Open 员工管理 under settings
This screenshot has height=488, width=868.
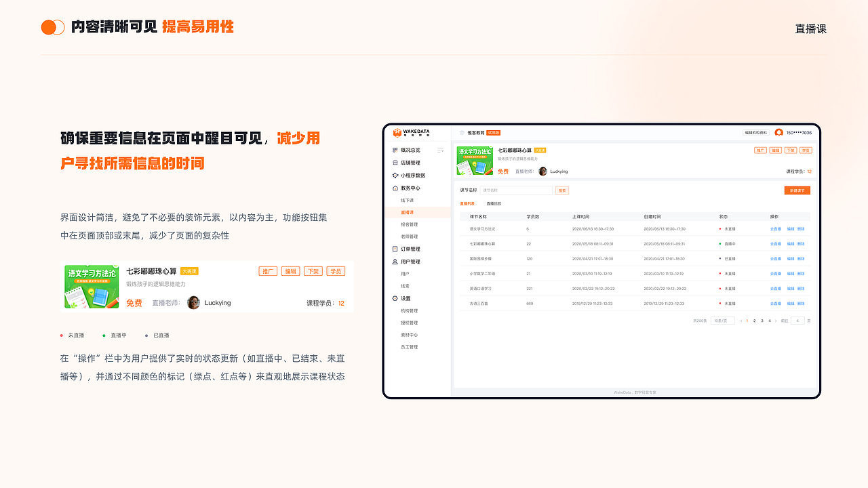pyautogui.click(x=409, y=347)
